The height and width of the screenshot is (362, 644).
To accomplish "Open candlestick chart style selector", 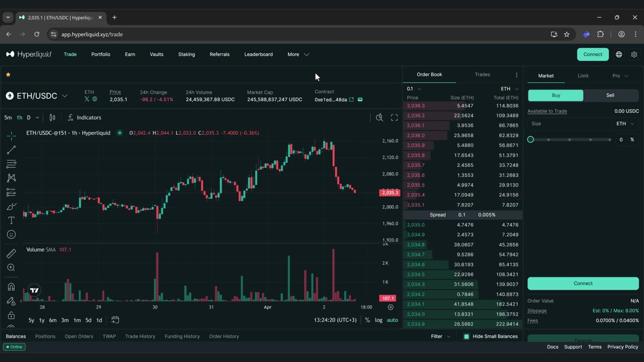I will (x=52, y=118).
